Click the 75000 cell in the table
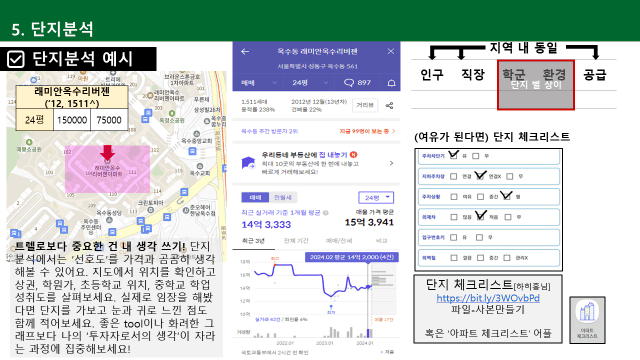This screenshot has width=640, height=360. click(x=109, y=120)
